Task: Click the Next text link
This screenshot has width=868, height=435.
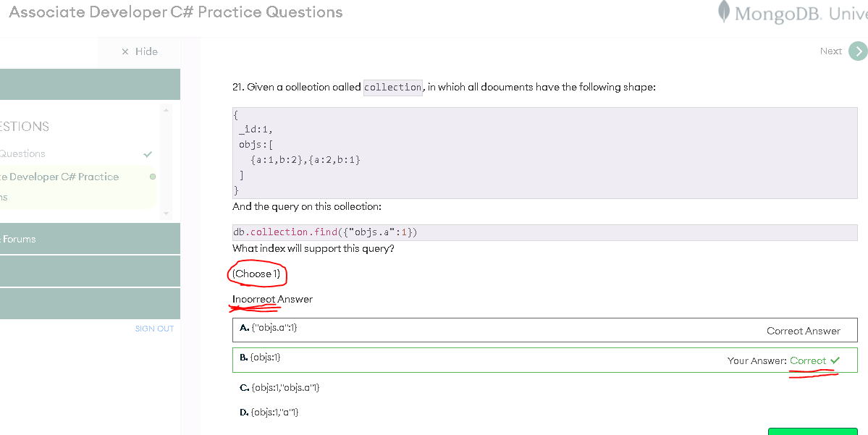Action: pyautogui.click(x=830, y=51)
